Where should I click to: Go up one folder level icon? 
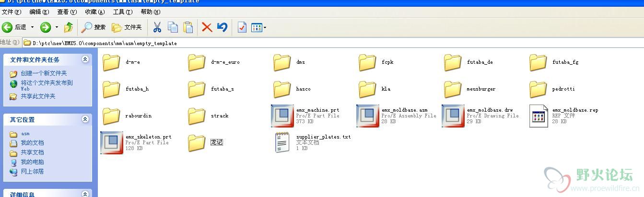69,27
